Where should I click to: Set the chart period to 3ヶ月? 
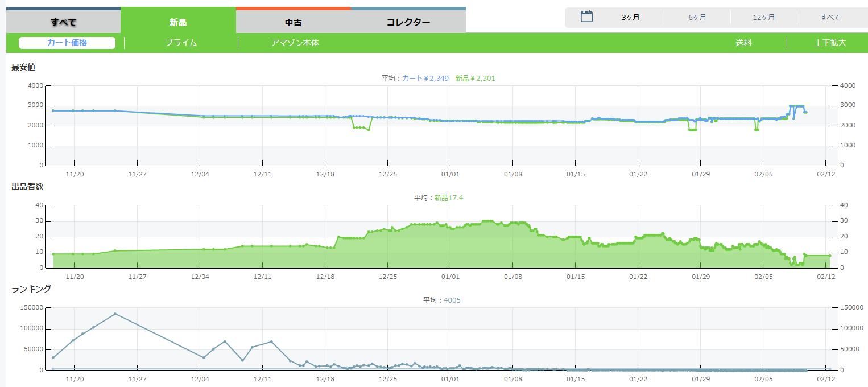(x=630, y=18)
